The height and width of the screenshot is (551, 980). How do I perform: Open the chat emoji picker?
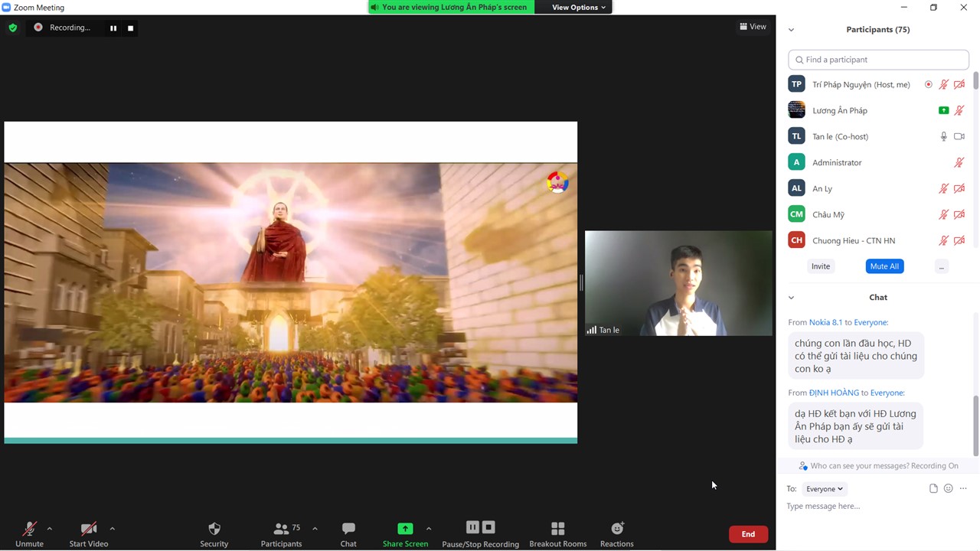949,488
